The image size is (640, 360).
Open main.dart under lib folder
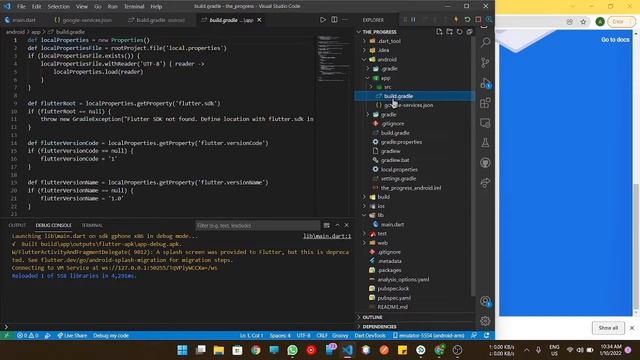392,224
